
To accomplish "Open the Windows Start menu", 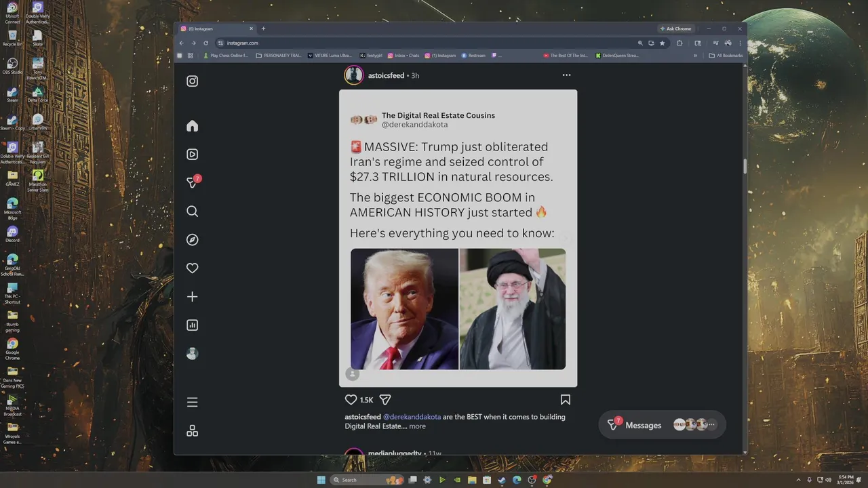I will pyautogui.click(x=321, y=480).
